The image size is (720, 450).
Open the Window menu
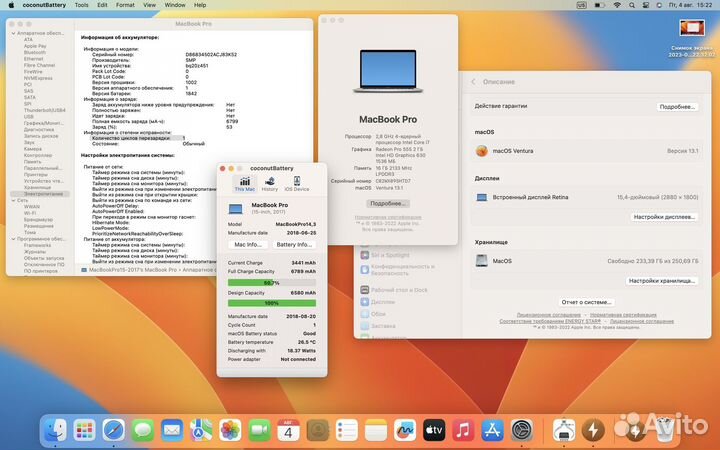point(175,5)
